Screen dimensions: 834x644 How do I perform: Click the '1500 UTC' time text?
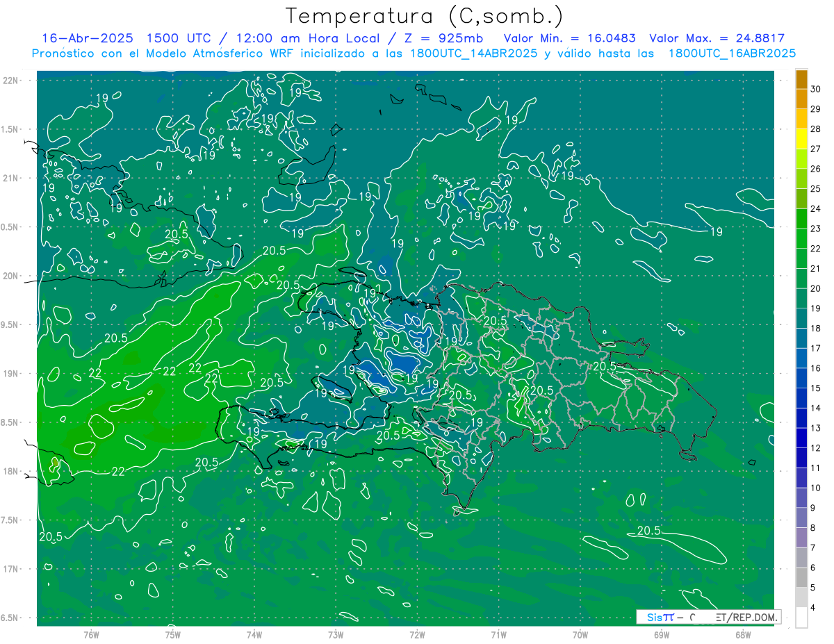(x=179, y=38)
